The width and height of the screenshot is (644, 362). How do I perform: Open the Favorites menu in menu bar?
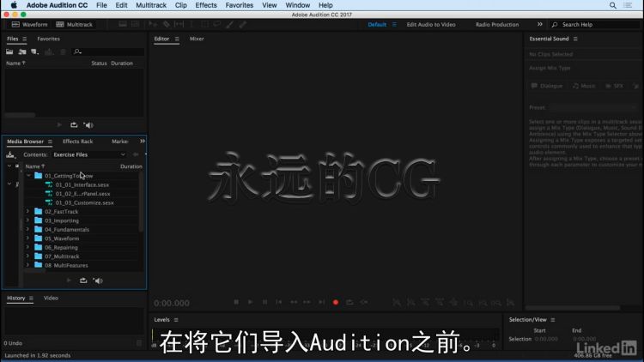tap(239, 5)
